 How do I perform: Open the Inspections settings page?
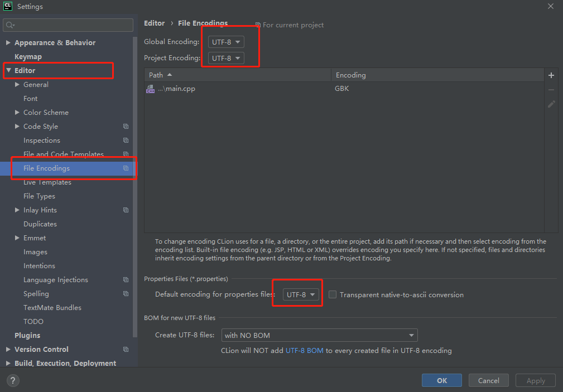pos(42,141)
